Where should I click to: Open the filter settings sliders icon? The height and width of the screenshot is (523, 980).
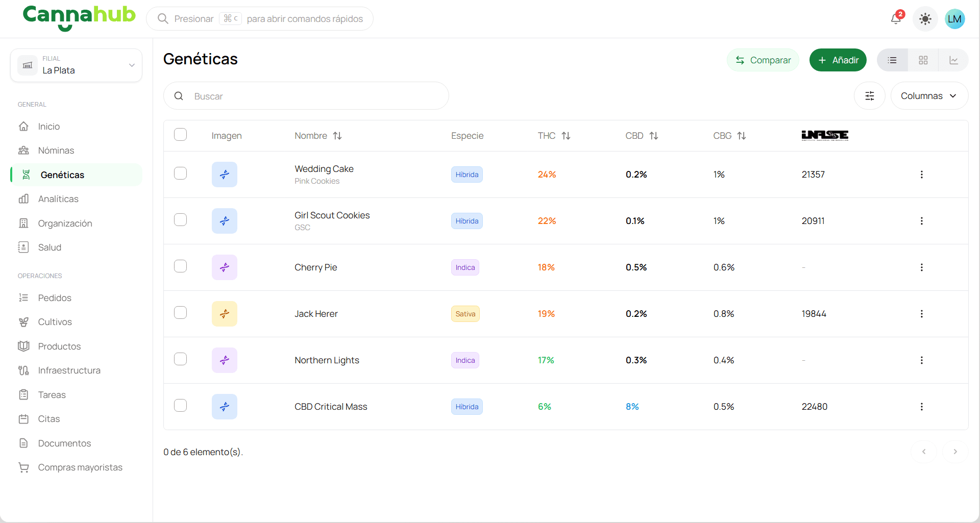click(x=870, y=96)
